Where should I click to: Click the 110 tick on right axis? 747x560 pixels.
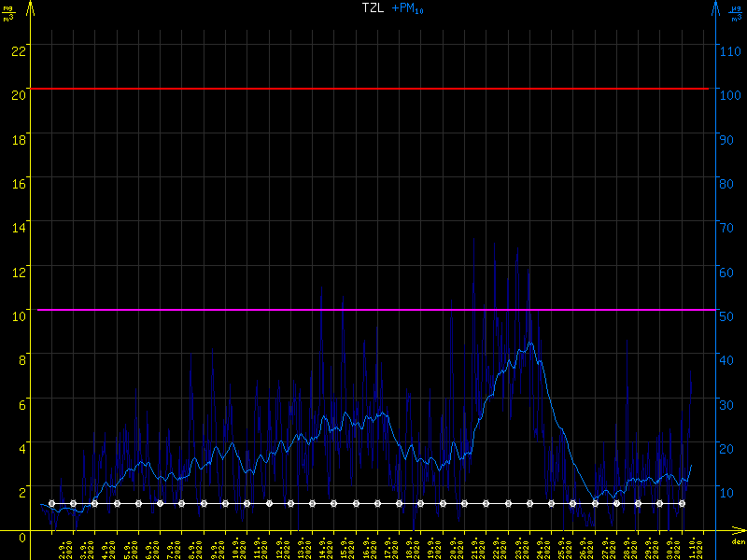coord(732,49)
